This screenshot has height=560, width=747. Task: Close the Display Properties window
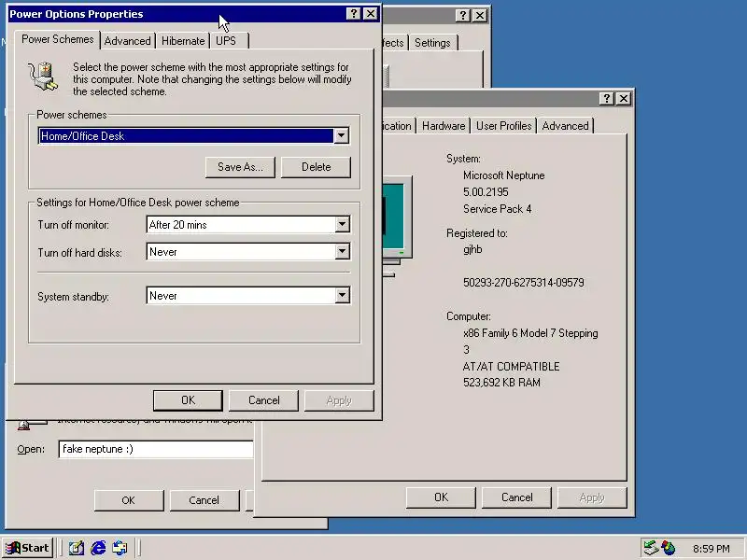pos(480,16)
